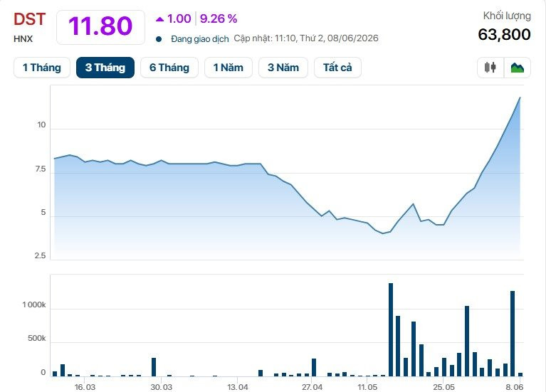The width and height of the screenshot is (546, 392).
Task: Select the 1 Tháng time range
Action: (42, 68)
